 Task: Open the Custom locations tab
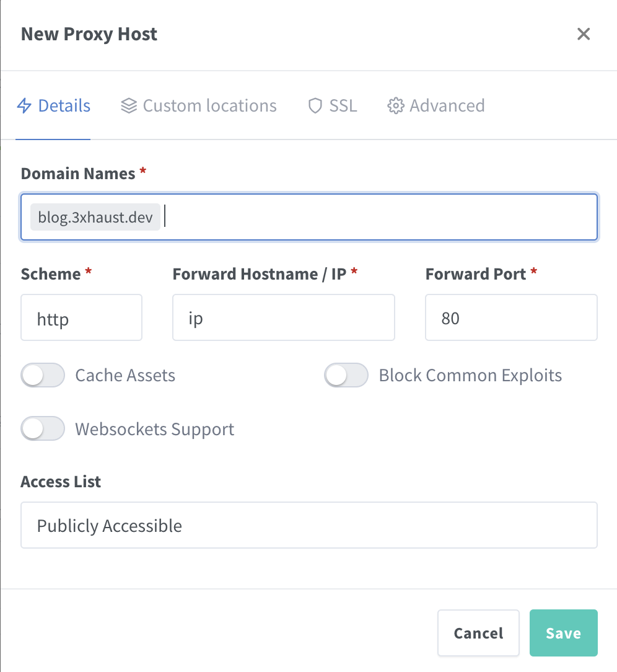click(209, 106)
